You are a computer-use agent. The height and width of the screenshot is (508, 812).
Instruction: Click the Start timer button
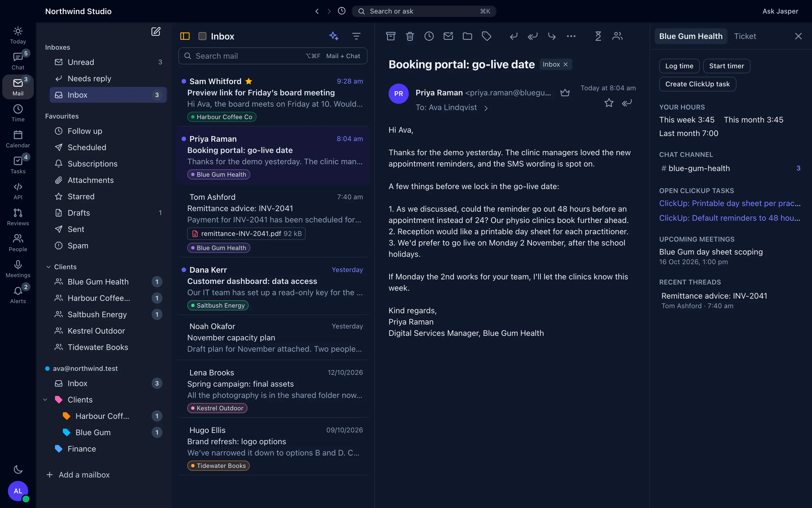[727, 66]
